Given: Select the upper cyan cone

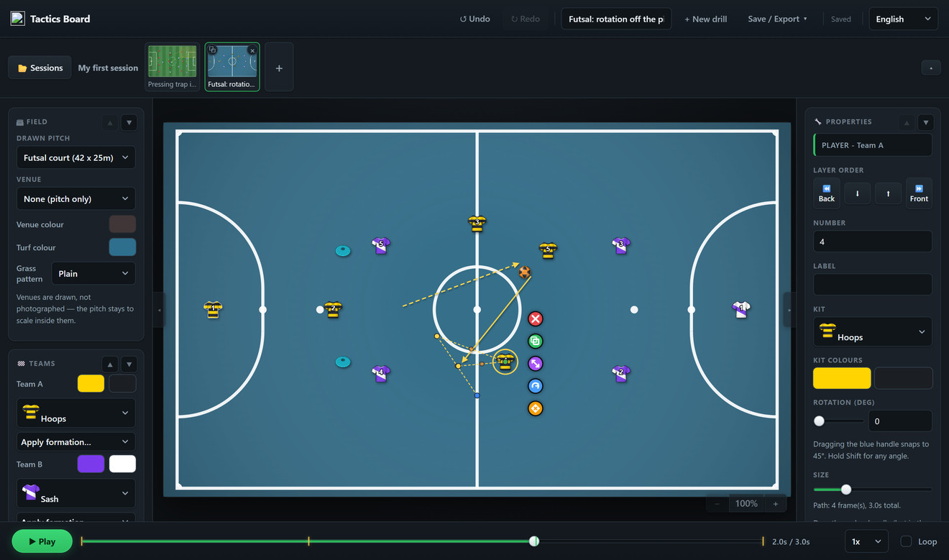Looking at the screenshot, I should pos(343,251).
